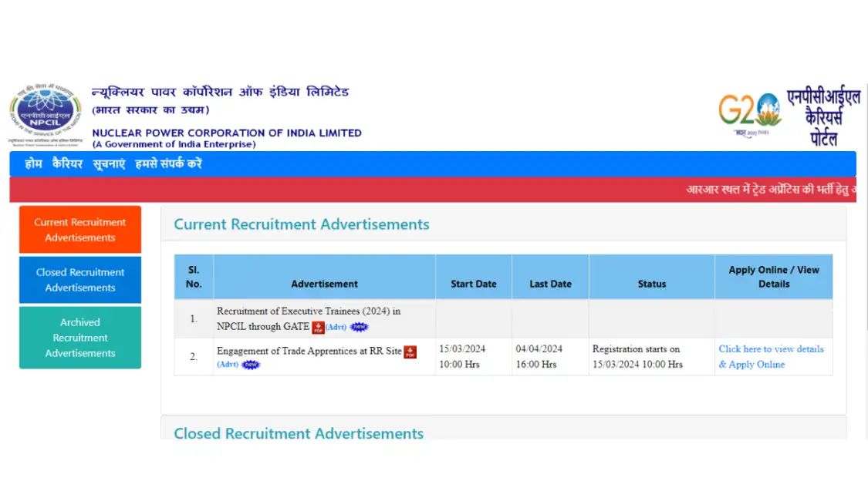This screenshot has height=488, width=868.
Task: Click 'Click here to view details & Apply Online'
Action: (x=771, y=356)
